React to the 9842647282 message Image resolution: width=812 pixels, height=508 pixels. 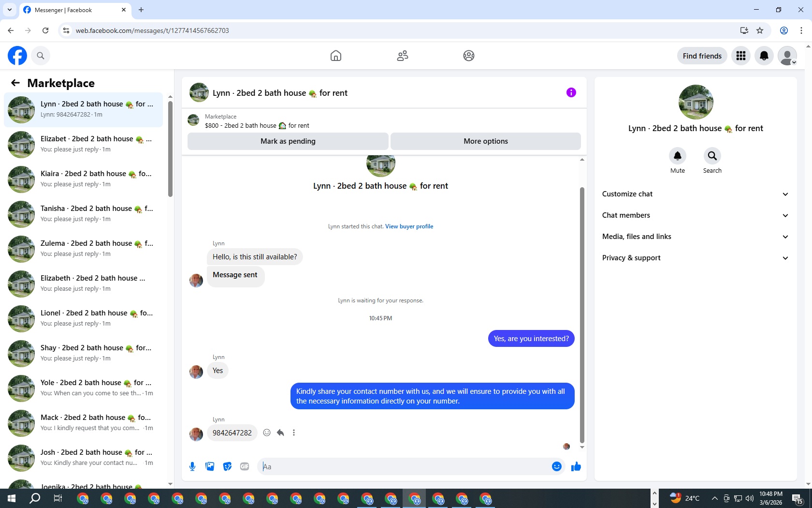tap(267, 433)
